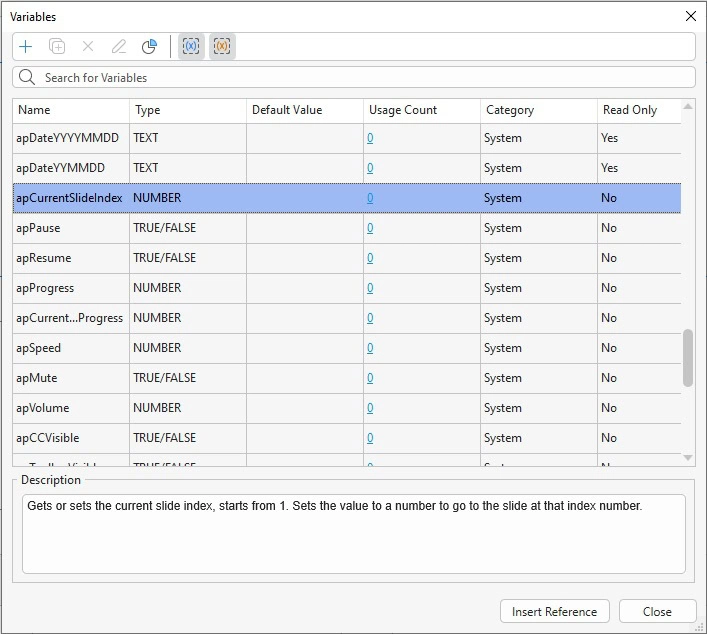The height and width of the screenshot is (634, 707).
Task: Select the apDateYYYYMMDD variable row
Action: 70,138
